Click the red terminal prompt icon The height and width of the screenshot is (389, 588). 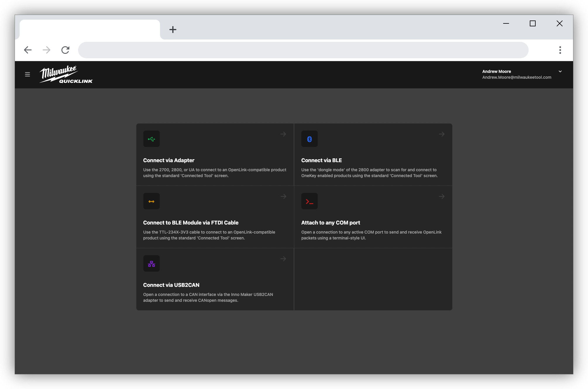310,201
